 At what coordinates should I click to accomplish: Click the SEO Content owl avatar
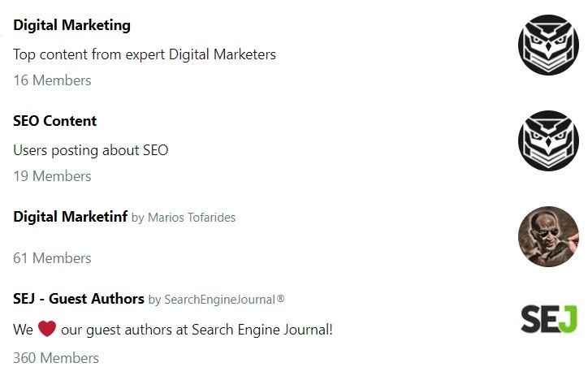click(548, 140)
